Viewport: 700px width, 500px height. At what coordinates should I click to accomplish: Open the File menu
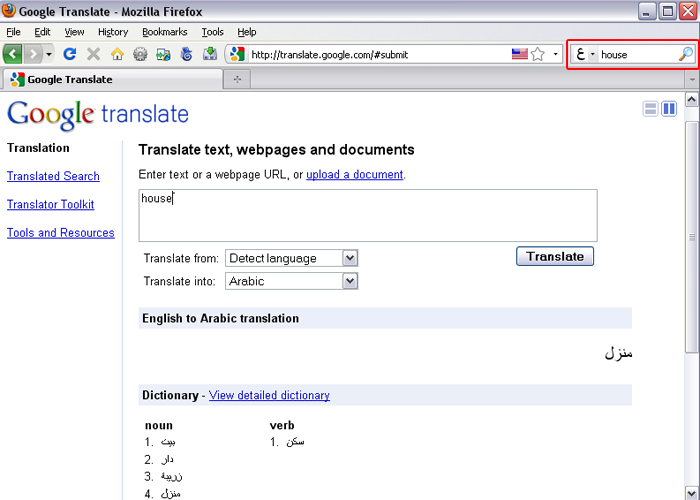(13, 32)
